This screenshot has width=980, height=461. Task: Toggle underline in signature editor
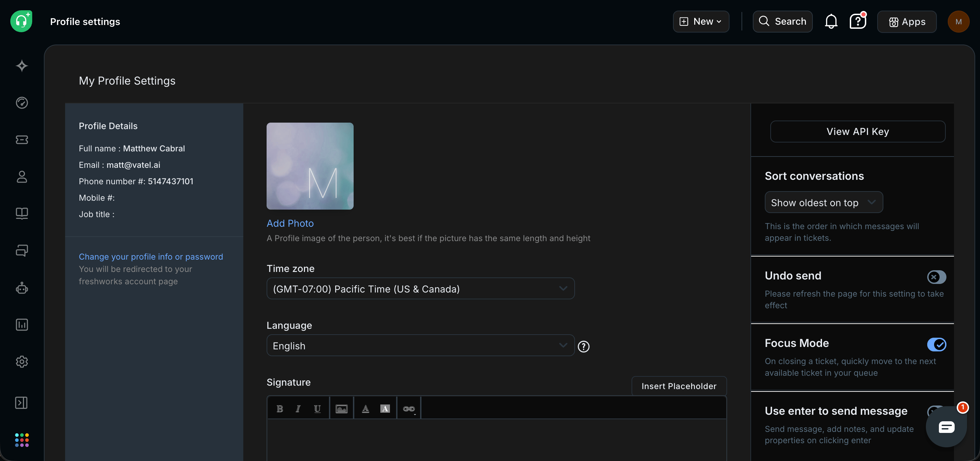point(317,408)
